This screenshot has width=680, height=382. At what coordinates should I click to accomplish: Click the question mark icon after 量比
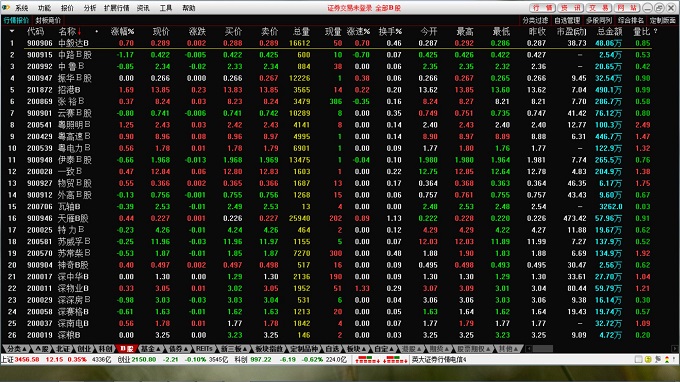[655, 31]
